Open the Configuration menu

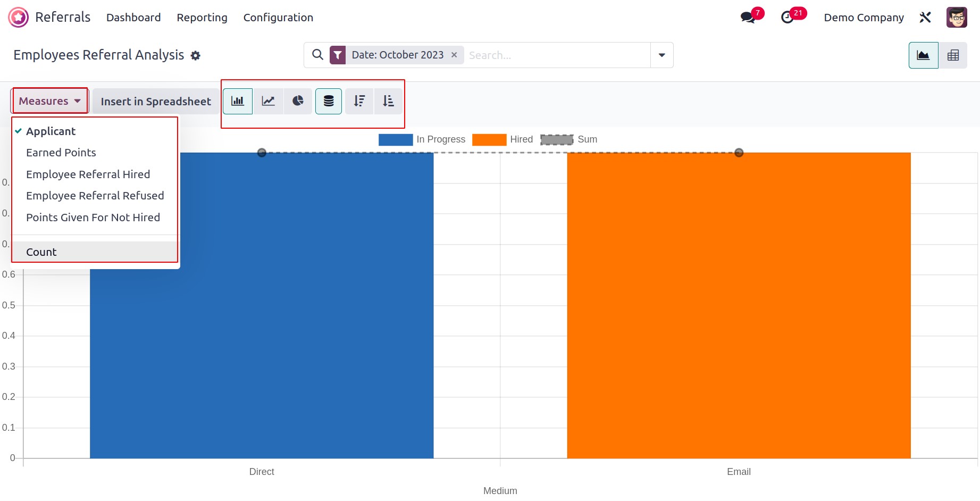pos(278,18)
